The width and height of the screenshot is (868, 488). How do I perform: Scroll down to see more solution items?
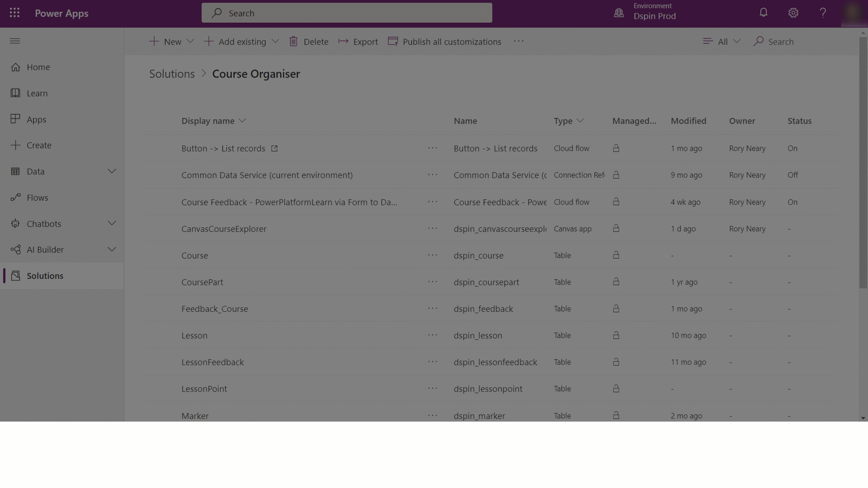(863, 418)
